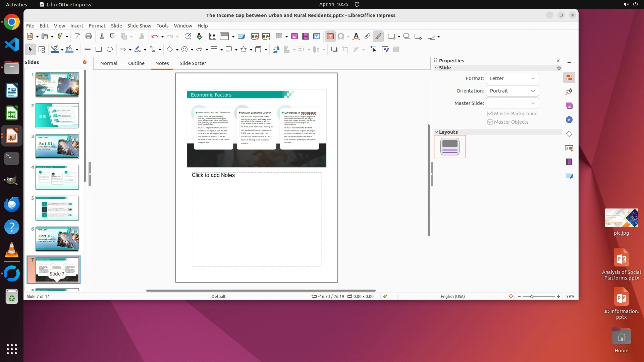Select slide 4 thumbnail in Slides panel
The height and width of the screenshot is (362, 644).
coord(57,177)
